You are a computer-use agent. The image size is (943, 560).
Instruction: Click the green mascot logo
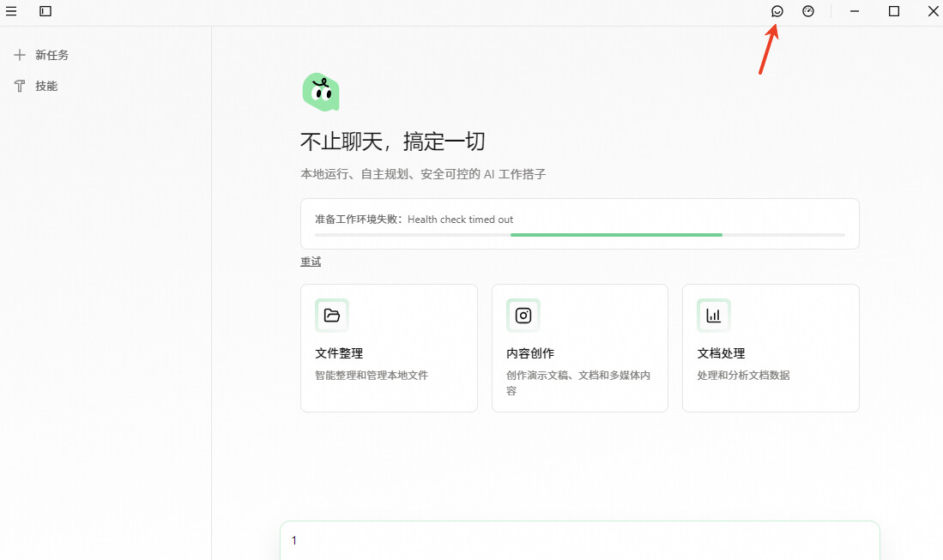tap(321, 92)
